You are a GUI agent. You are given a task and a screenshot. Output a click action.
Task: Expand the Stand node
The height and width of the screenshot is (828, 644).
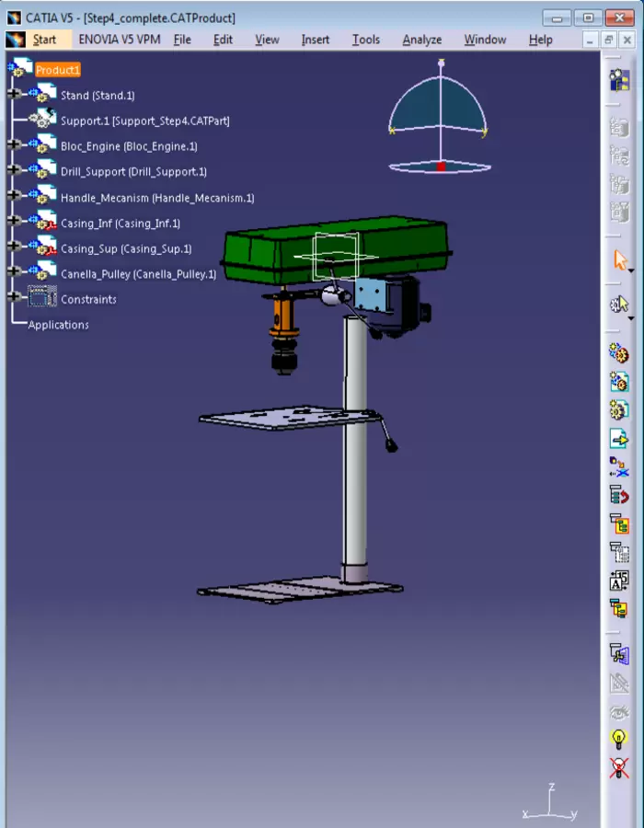pyautogui.click(x=15, y=94)
